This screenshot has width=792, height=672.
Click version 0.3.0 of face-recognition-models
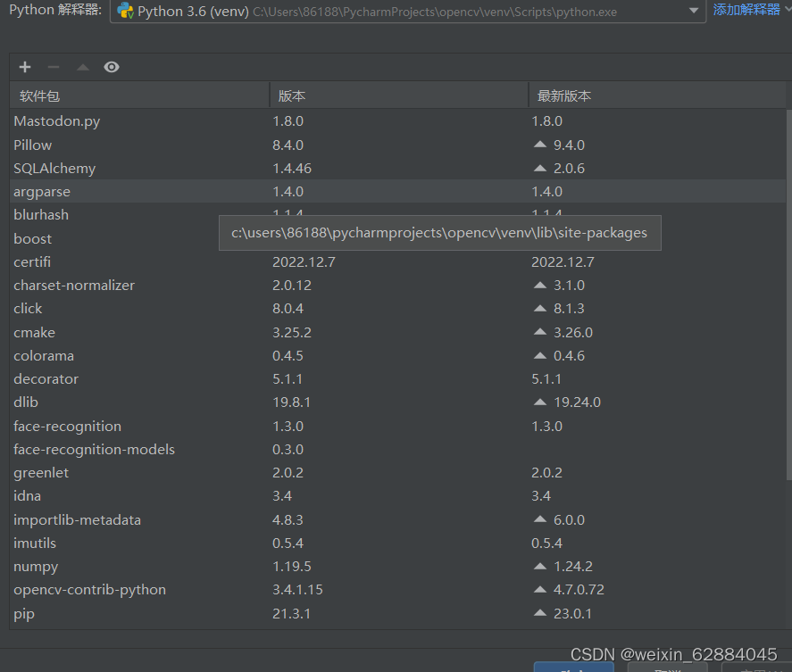tap(288, 450)
